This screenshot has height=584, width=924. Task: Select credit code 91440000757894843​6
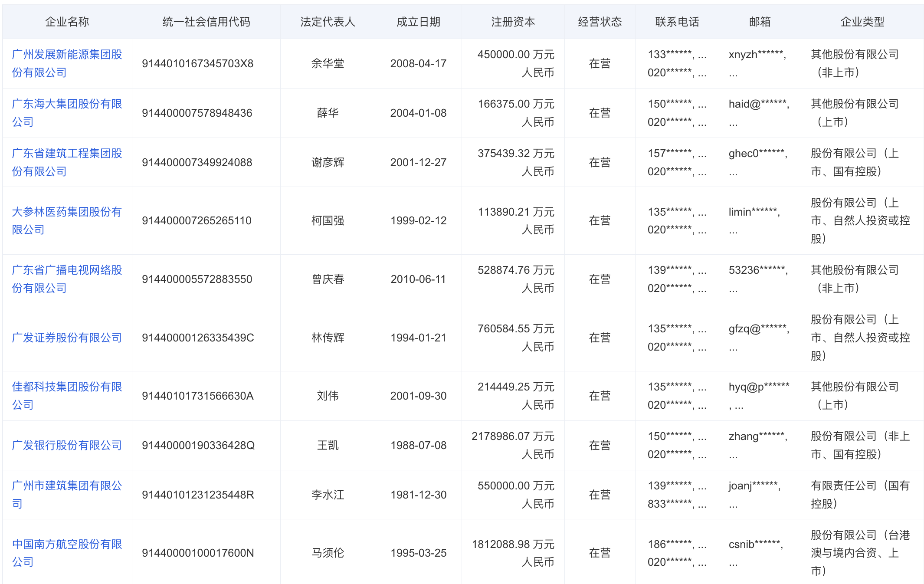click(197, 113)
